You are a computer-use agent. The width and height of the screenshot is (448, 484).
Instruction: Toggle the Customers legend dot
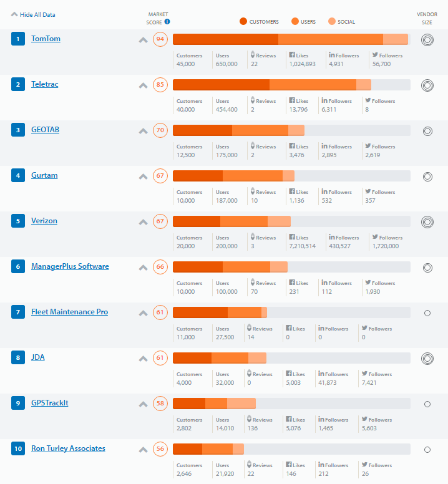coord(243,21)
